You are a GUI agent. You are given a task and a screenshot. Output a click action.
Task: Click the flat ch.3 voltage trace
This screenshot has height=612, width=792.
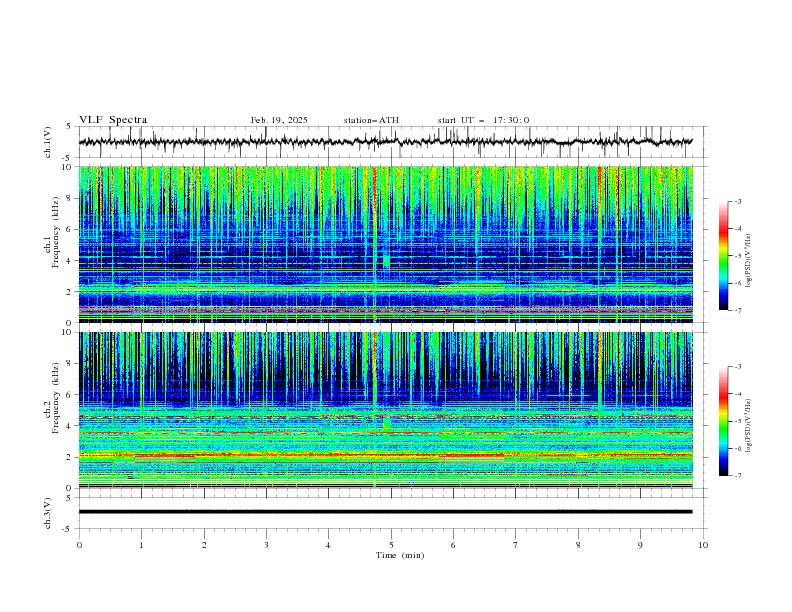[x=385, y=512]
